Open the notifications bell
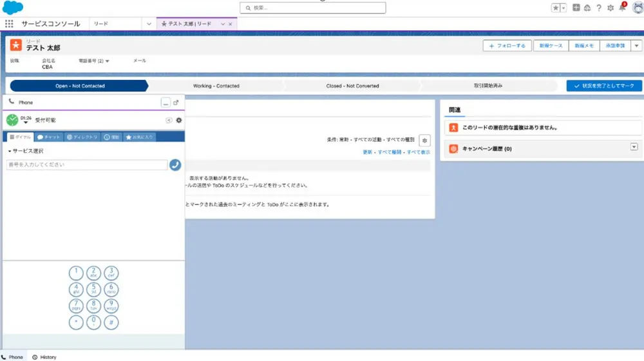 coord(622,8)
